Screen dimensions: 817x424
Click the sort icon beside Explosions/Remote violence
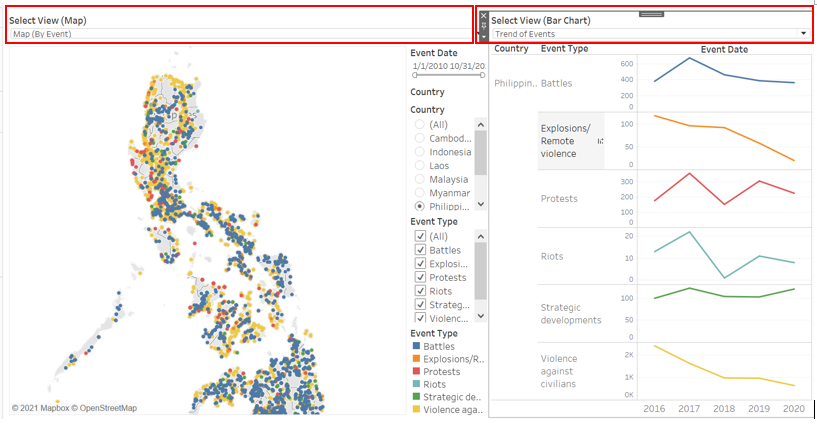(x=600, y=141)
